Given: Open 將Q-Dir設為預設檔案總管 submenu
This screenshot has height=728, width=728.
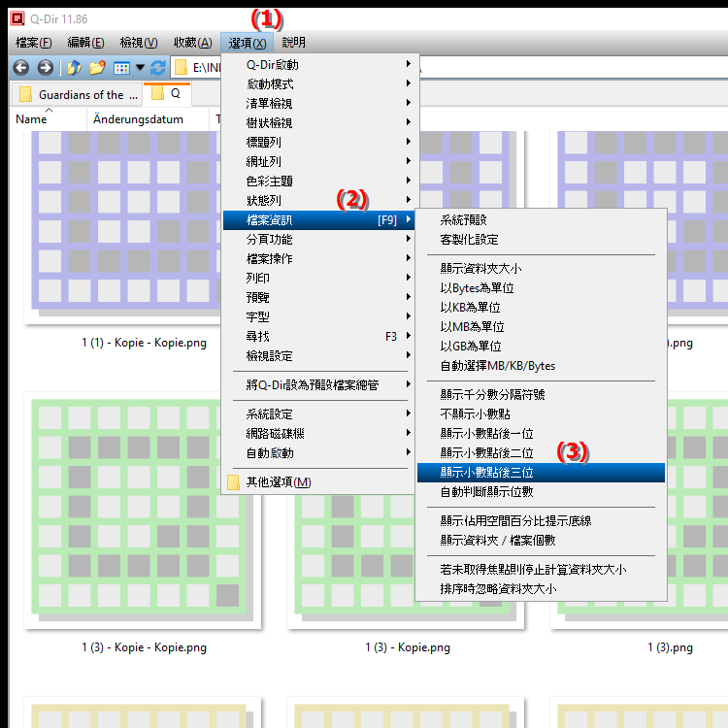Looking at the screenshot, I should (320, 385).
